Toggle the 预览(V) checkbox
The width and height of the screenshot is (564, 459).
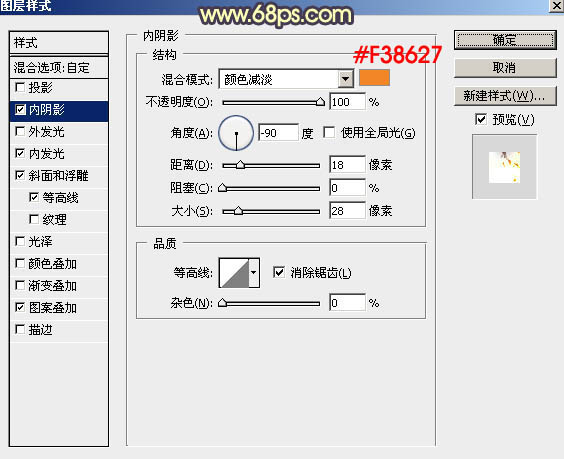coord(481,119)
